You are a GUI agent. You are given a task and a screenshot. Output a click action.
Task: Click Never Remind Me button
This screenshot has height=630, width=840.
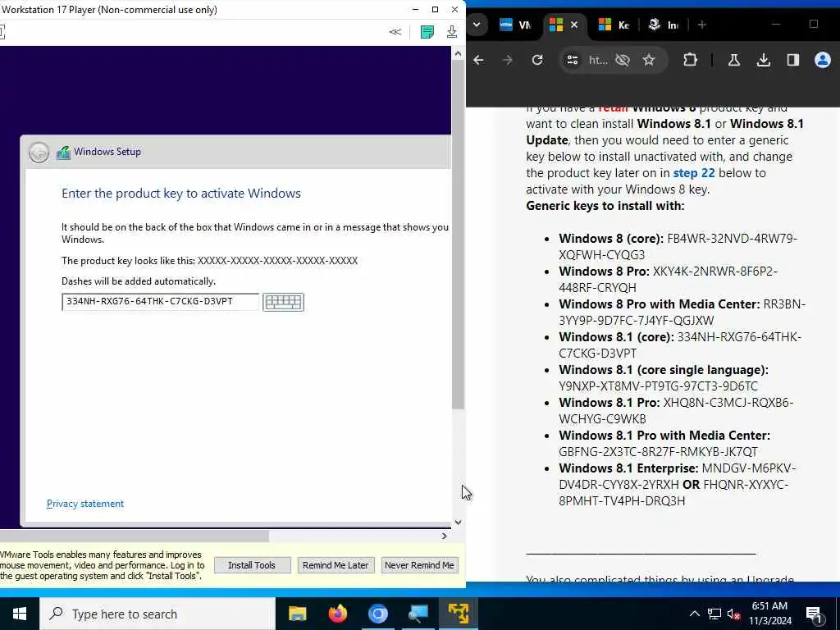click(x=419, y=565)
